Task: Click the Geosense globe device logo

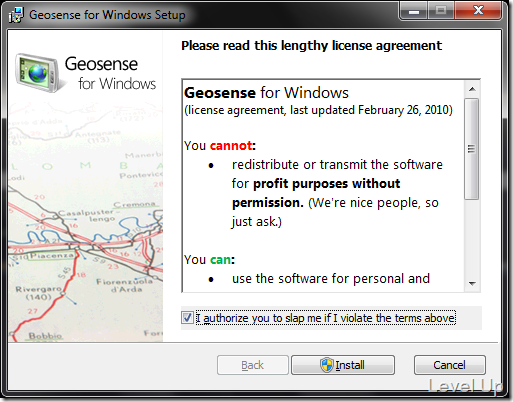Action: [x=37, y=72]
